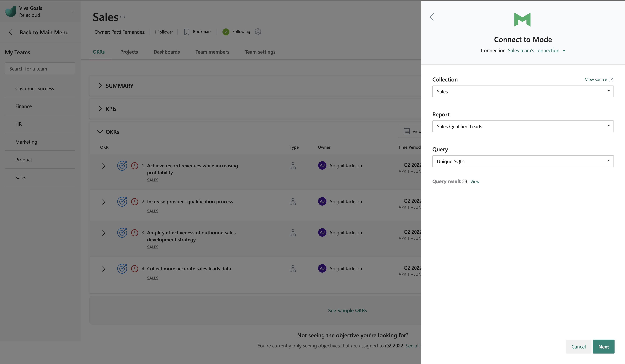Click the objective target icon for first OKR
Image resolution: width=625 pixels, height=364 pixels.
pos(122,165)
